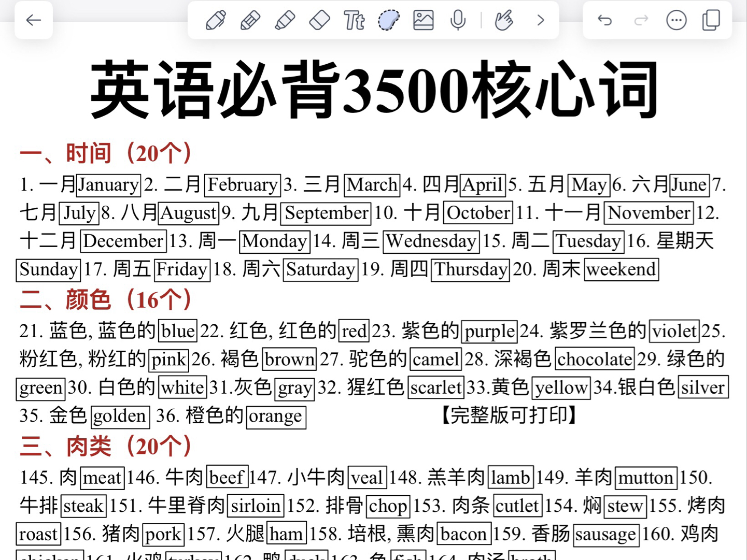Click the word Thursday
This screenshot has height=560, width=747.
click(471, 270)
